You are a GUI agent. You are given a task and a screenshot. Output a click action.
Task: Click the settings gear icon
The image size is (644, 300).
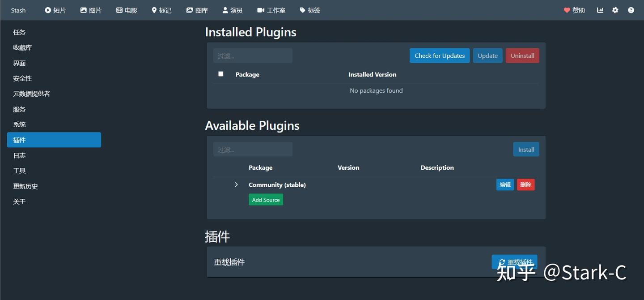[615, 10]
